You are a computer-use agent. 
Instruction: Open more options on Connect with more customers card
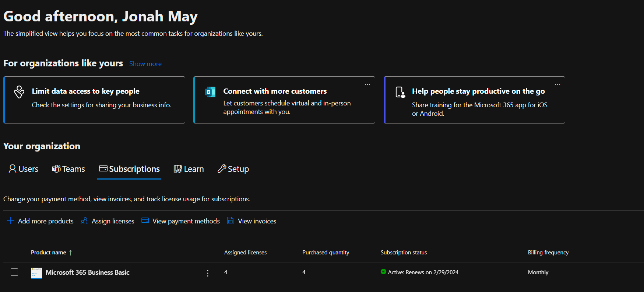(x=367, y=84)
